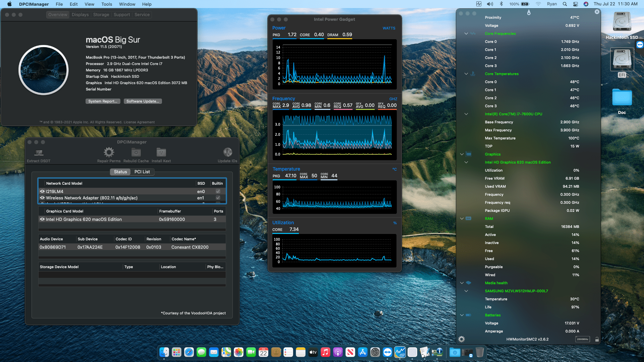This screenshot has height=362, width=644.
Task: Click the close X in HWMonitor panel
Action: coord(597,12)
